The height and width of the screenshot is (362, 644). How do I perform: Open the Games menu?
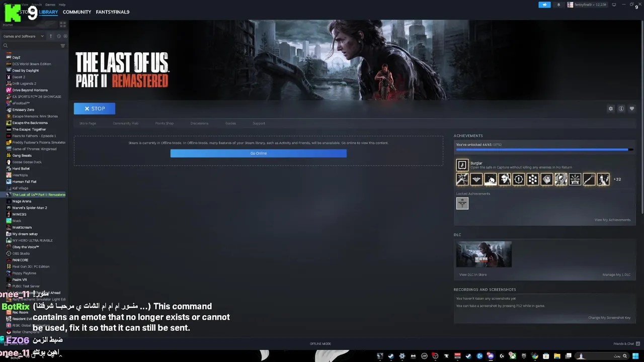click(50, 5)
